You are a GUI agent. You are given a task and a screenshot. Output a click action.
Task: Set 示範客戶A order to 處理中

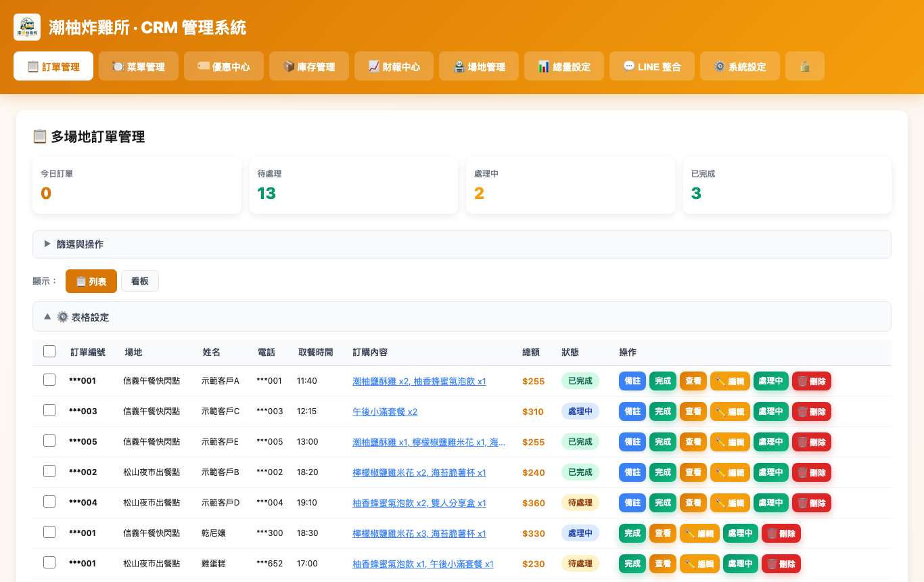coord(771,381)
